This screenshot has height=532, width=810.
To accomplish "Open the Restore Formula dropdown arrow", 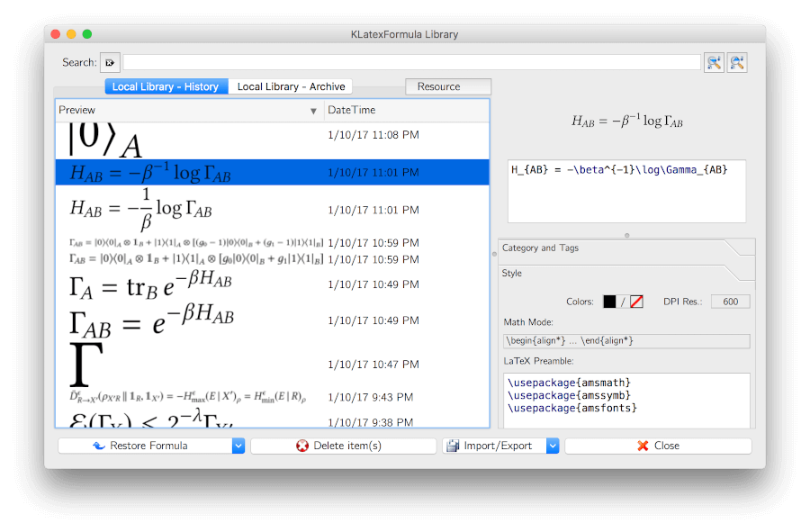I will coord(238,446).
